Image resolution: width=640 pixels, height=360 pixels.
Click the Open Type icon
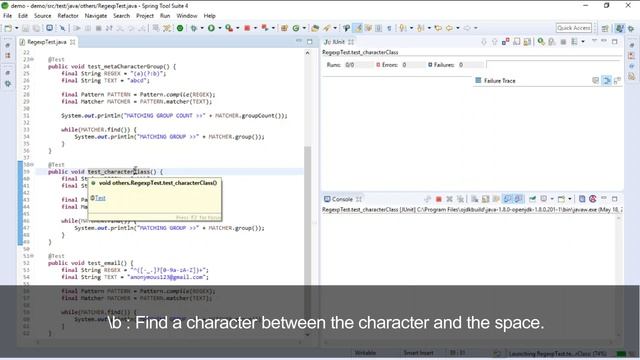(315, 28)
